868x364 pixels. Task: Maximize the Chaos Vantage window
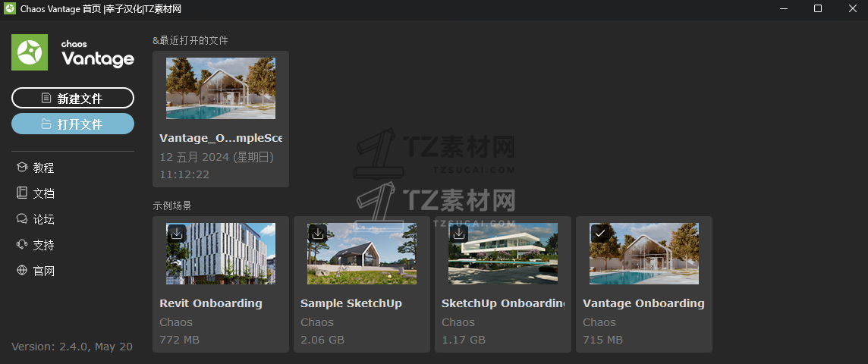(x=818, y=8)
